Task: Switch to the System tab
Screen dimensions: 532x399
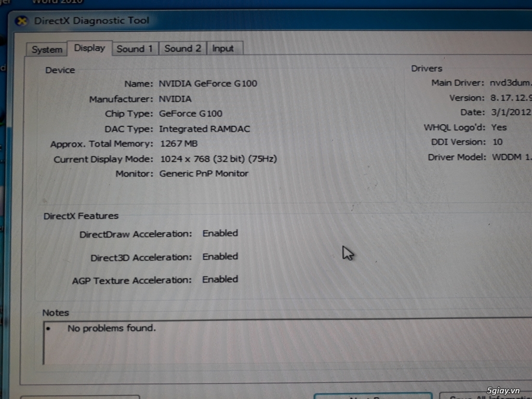Action: (x=47, y=49)
